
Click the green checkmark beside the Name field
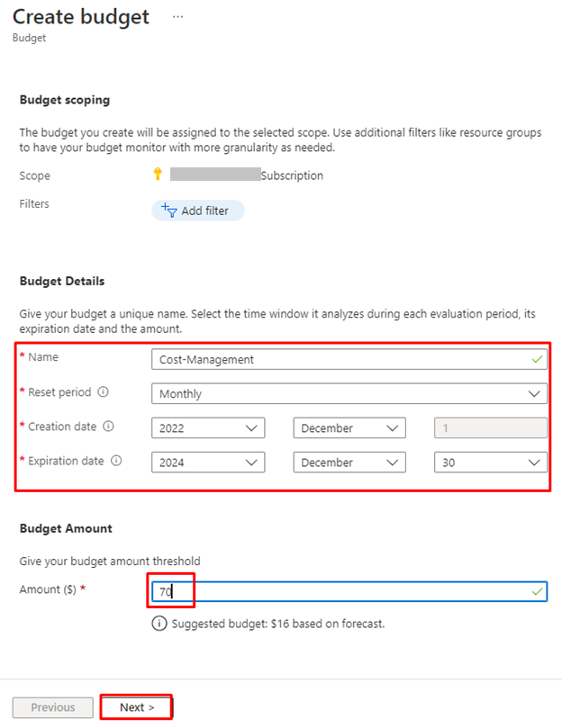point(537,358)
